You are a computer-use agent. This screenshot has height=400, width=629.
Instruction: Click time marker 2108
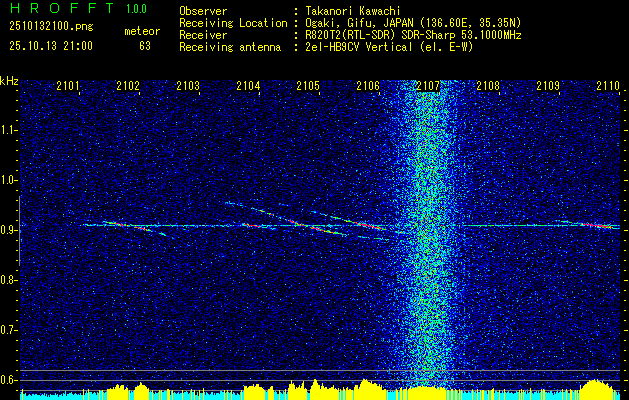pos(488,85)
